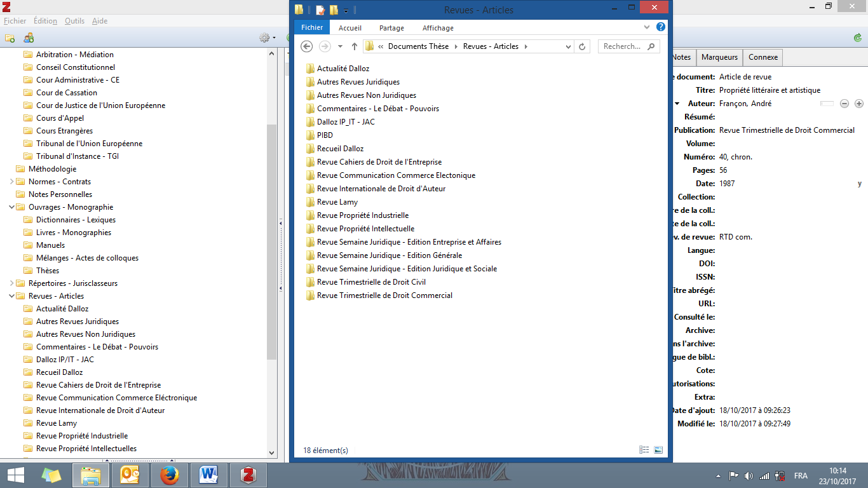The height and width of the screenshot is (488, 868).
Task: Open the Revue Lamy folder in Explorer
Action: click(337, 202)
